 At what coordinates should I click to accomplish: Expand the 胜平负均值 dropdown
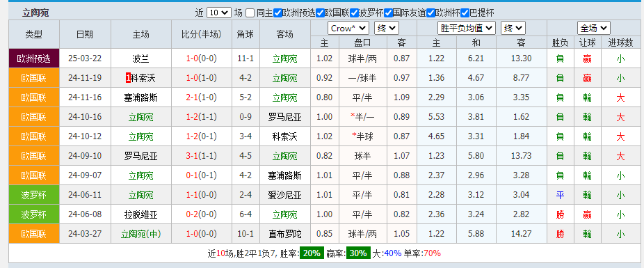[x=467, y=28]
